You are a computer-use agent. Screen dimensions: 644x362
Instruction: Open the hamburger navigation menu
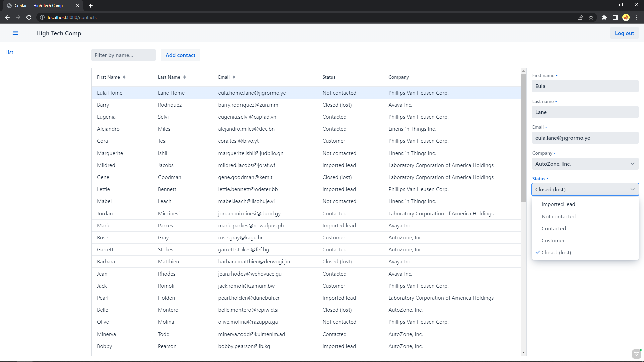(x=15, y=33)
